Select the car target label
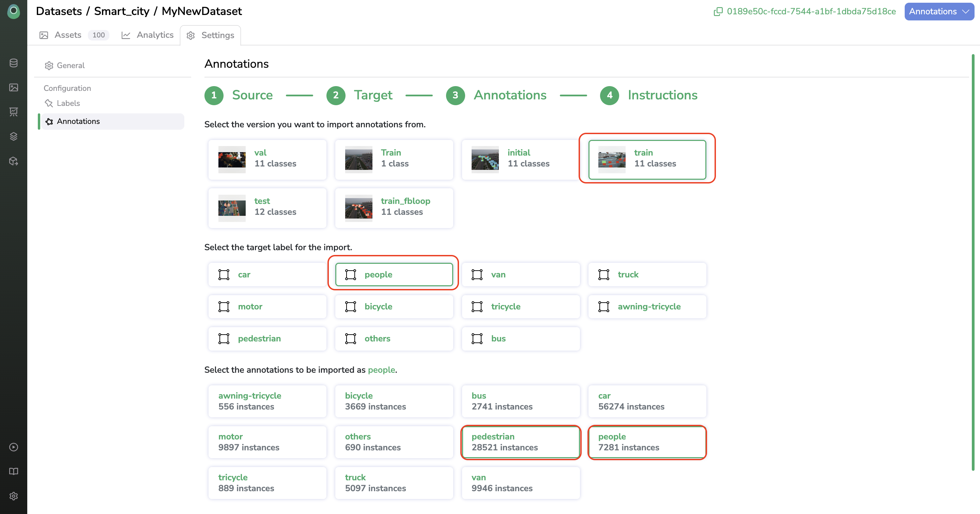The height and width of the screenshot is (514, 980). coord(267,274)
